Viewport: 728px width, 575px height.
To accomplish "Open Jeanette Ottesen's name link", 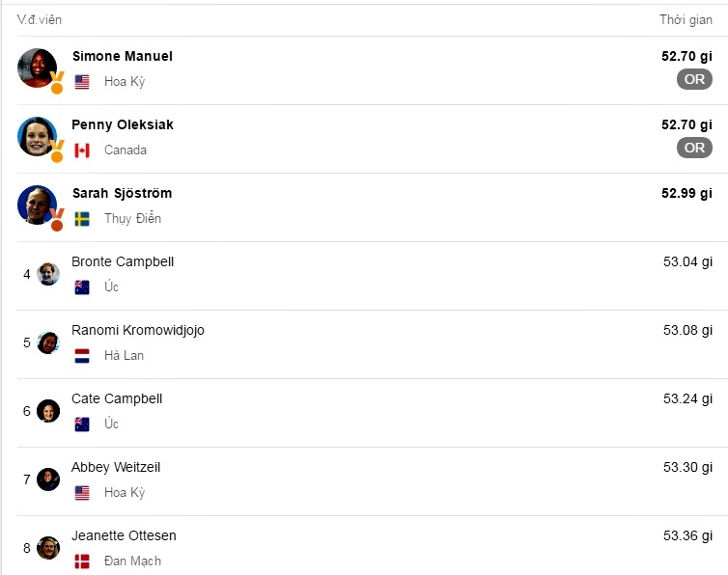I will pyautogui.click(x=124, y=536).
